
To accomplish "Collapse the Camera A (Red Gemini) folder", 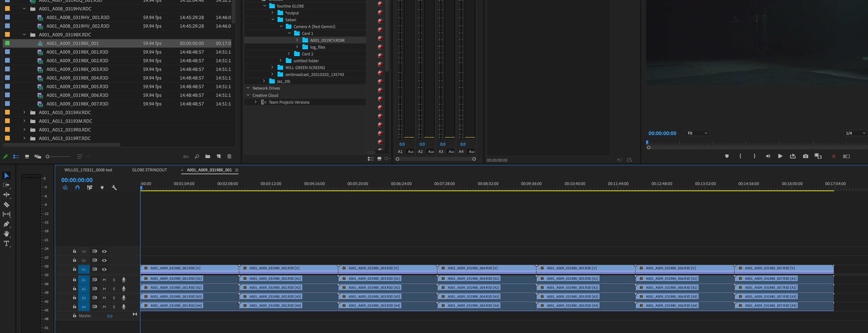I will click(x=281, y=26).
